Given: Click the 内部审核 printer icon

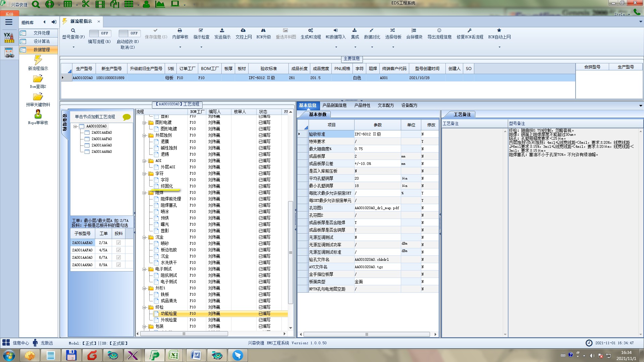Looking at the screenshot, I should point(180,31).
